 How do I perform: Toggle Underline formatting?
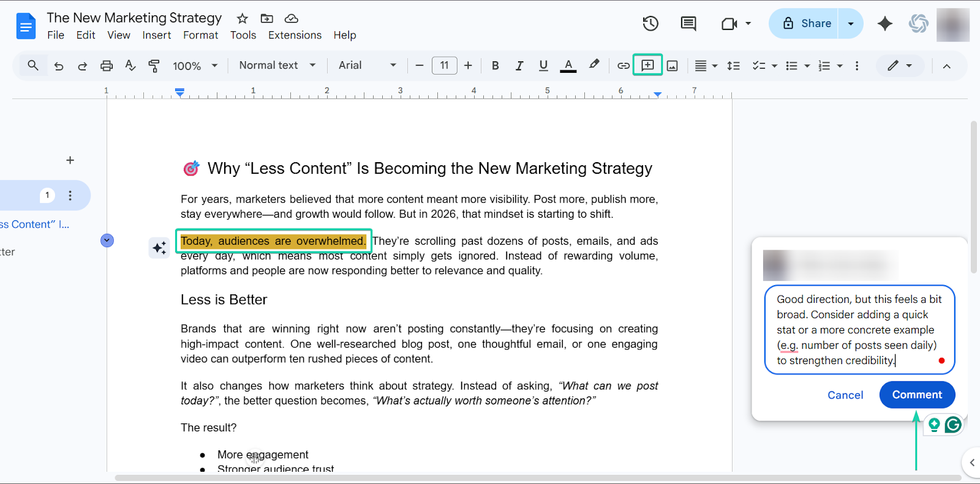pos(543,65)
